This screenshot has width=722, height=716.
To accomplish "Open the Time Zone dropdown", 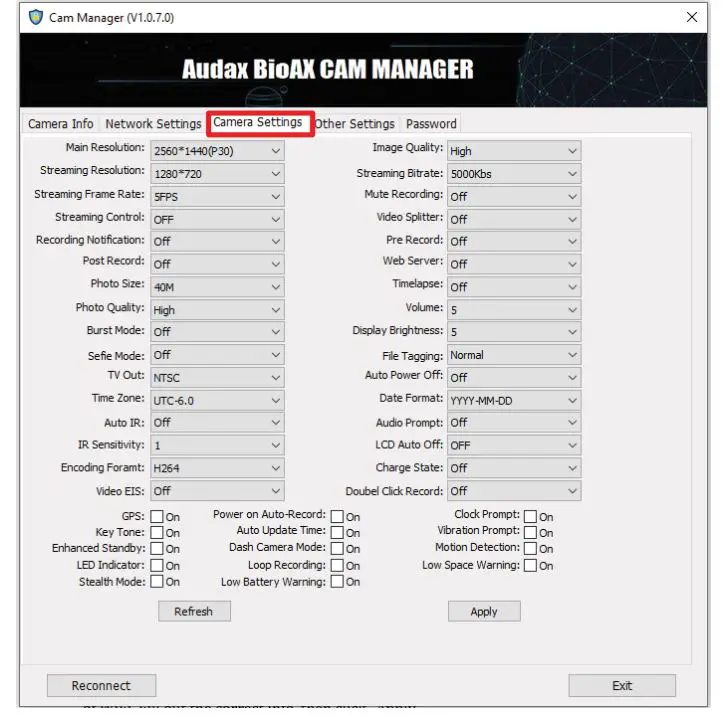I will (217, 401).
